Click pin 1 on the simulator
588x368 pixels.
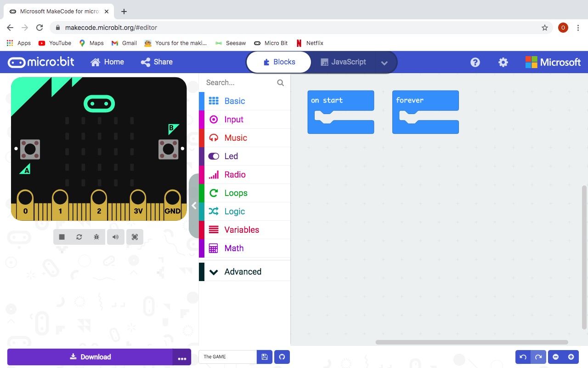(x=60, y=205)
